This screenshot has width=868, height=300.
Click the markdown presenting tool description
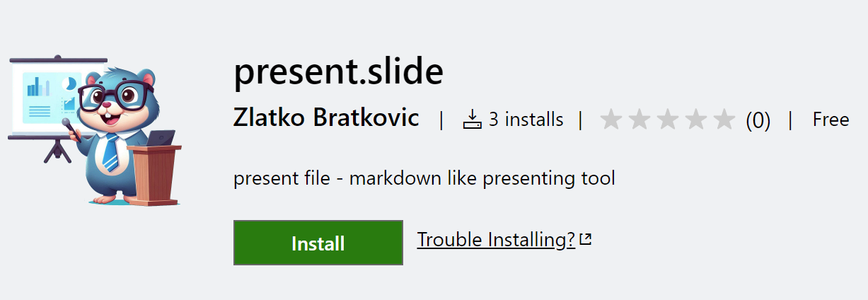coord(424,178)
